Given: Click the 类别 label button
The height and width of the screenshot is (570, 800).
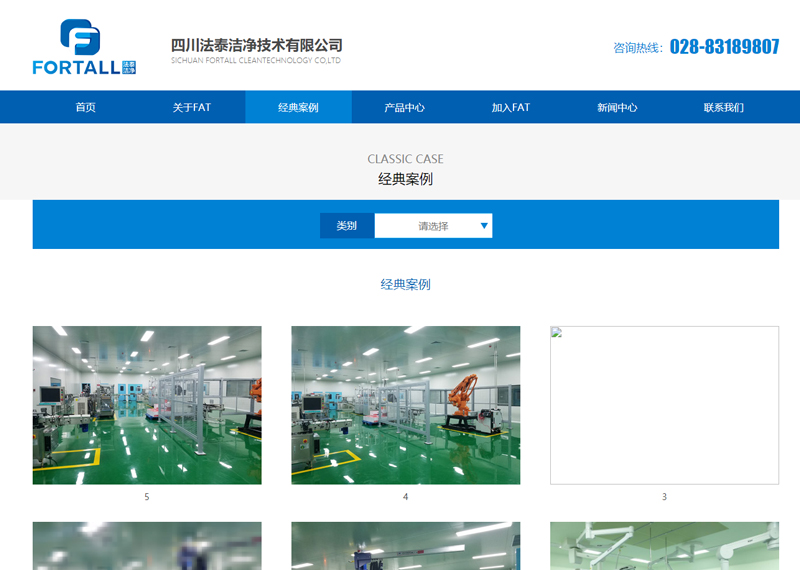Looking at the screenshot, I should [347, 226].
